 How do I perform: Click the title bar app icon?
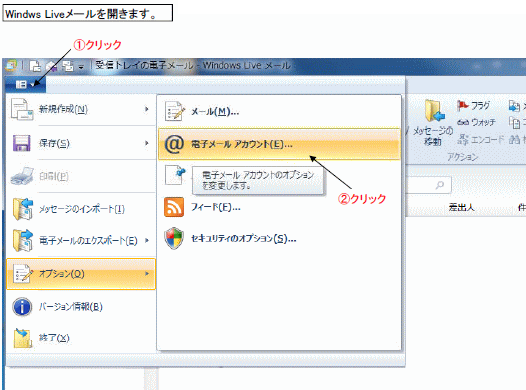coord(11,65)
